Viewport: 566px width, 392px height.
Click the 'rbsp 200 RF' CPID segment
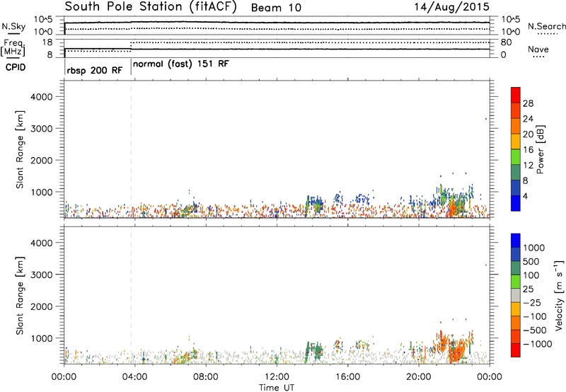tap(95, 70)
